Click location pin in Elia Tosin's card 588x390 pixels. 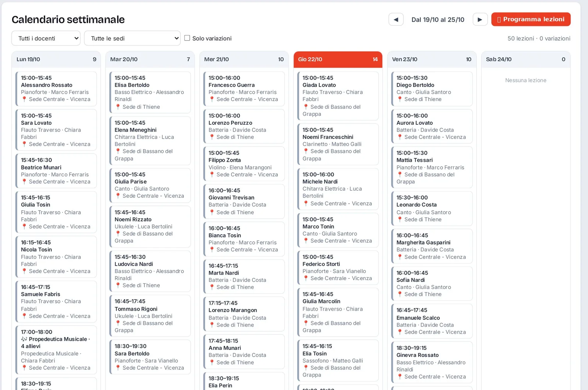point(306,368)
